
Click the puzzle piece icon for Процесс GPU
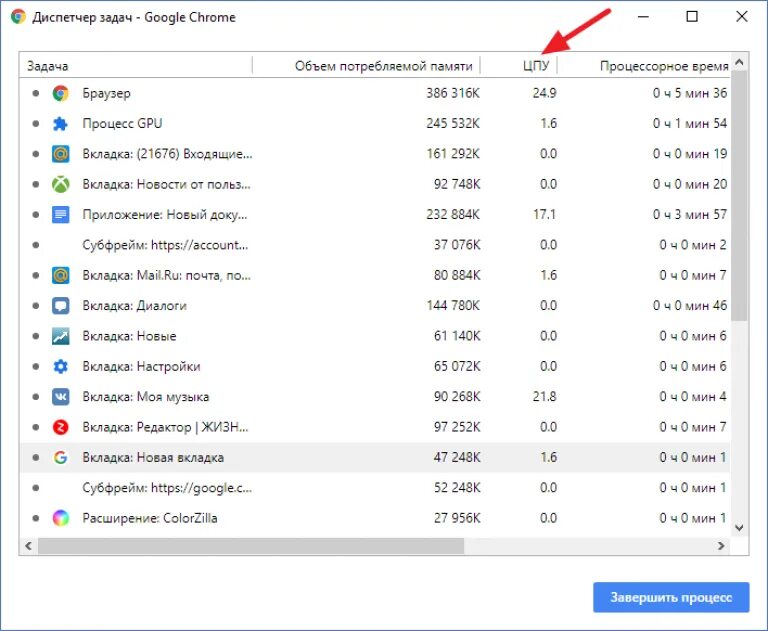click(x=60, y=123)
